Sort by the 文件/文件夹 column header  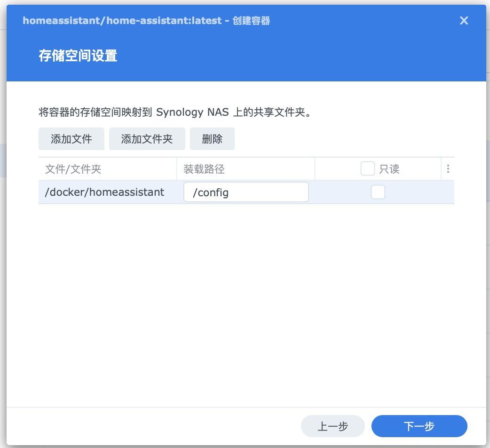[73, 169]
